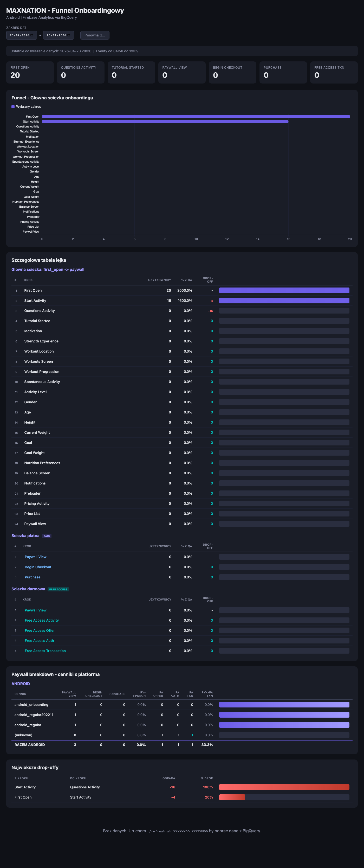Select the end date input field
364x868 pixels.
tap(58, 35)
